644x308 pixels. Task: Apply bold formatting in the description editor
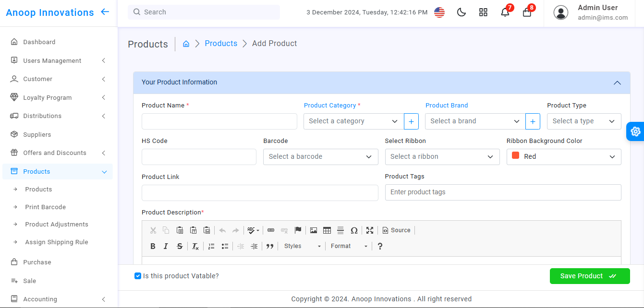click(x=153, y=246)
